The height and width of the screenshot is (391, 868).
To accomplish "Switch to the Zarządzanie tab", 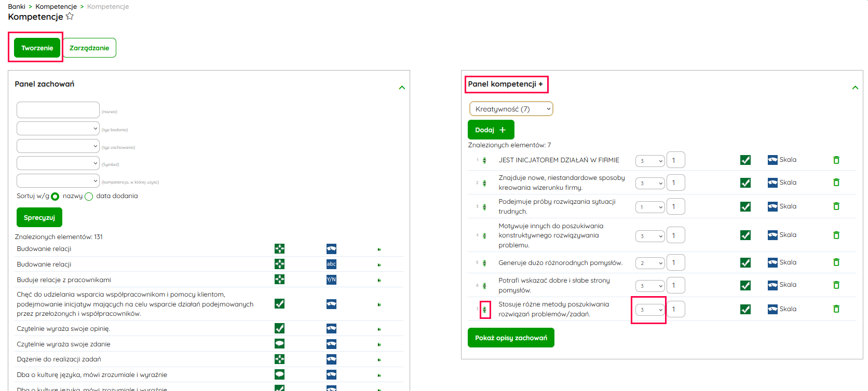I will [89, 48].
